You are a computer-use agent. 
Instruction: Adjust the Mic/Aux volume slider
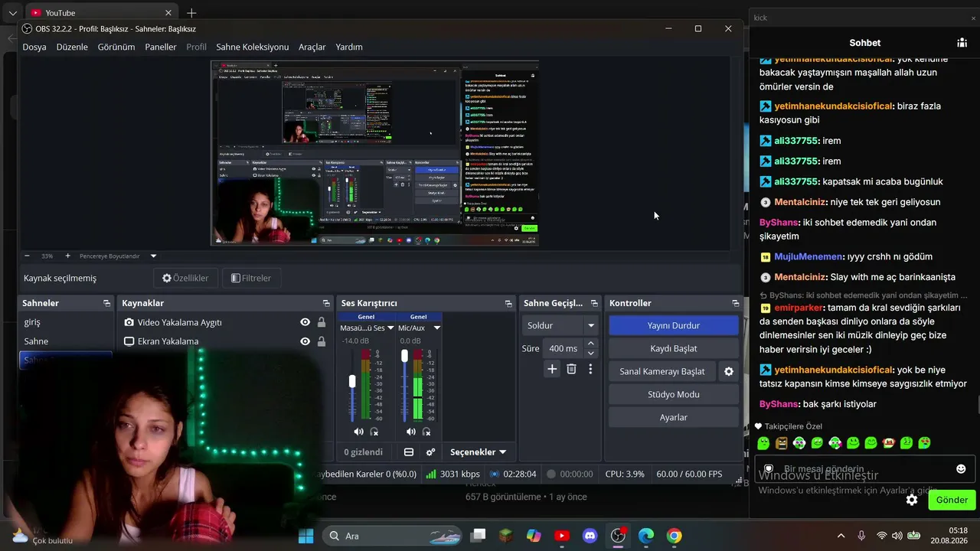click(404, 357)
